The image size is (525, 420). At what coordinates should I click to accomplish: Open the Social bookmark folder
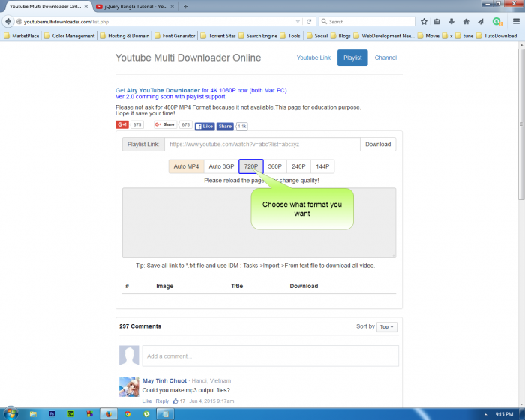tap(317, 36)
